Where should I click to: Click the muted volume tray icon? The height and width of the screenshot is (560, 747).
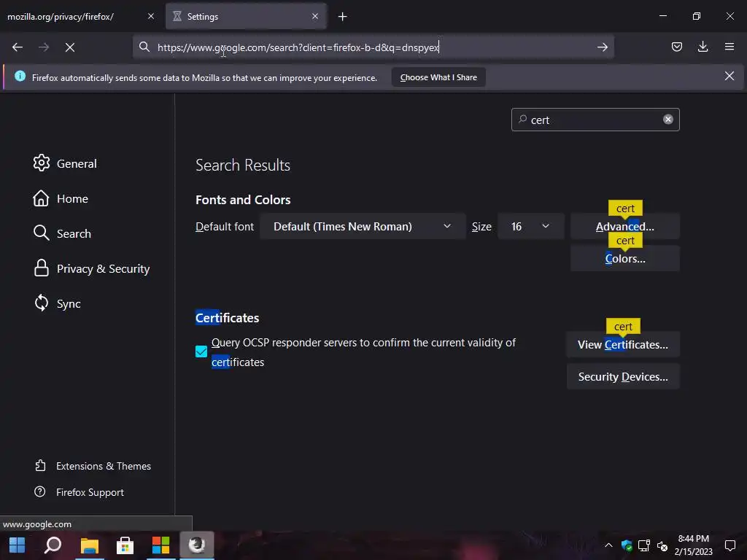(662, 545)
